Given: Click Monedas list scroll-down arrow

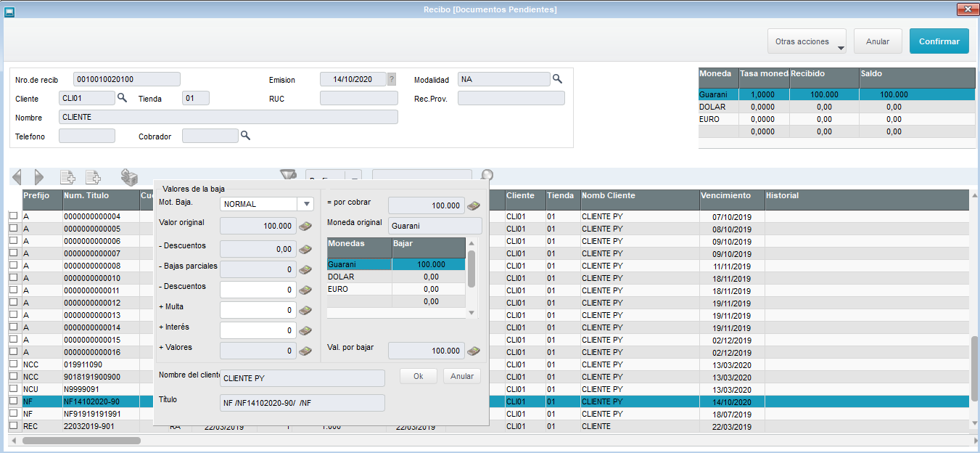Looking at the screenshot, I should [x=471, y=313].
